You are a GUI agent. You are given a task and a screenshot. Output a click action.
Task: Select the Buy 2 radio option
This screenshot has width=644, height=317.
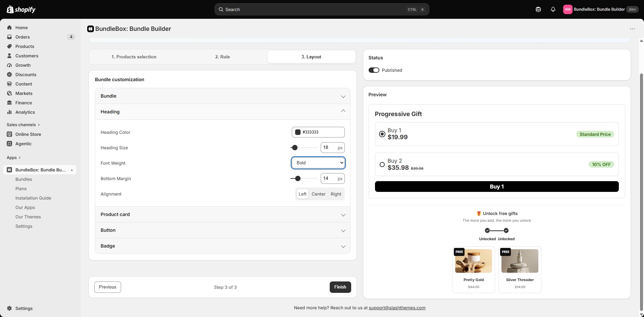[382, 164]
